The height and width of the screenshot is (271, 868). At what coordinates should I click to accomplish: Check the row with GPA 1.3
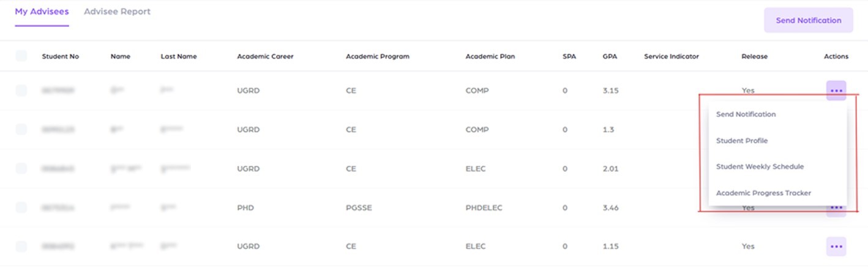click(21, 130)
